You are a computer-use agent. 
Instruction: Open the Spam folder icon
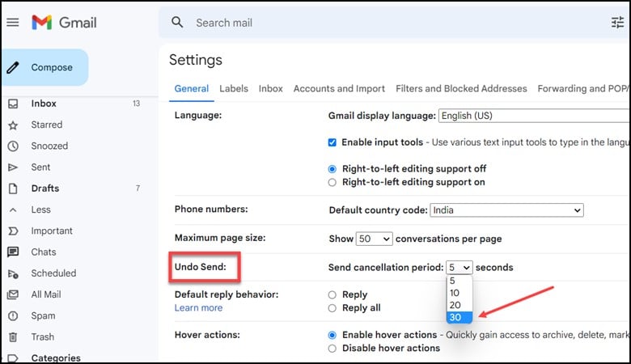click(x=13, y=315)
